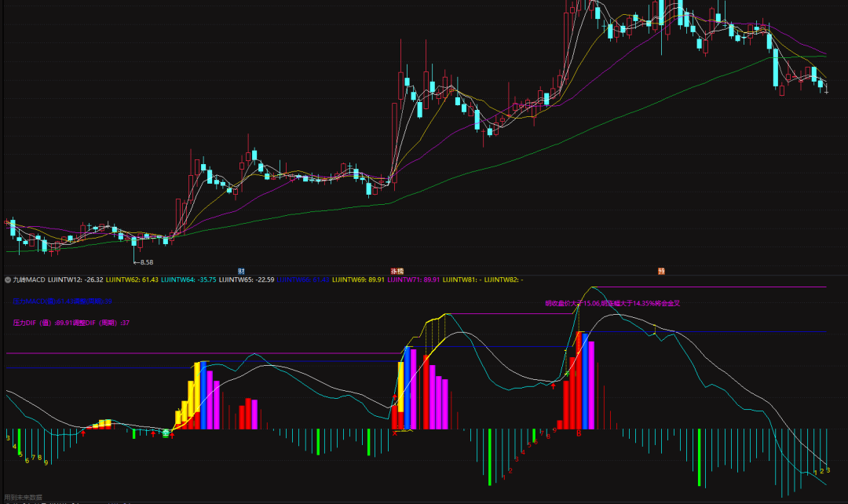Click the 财 info marker icon
The height and width of the screenshot is (504, 848).
[240, 271]
